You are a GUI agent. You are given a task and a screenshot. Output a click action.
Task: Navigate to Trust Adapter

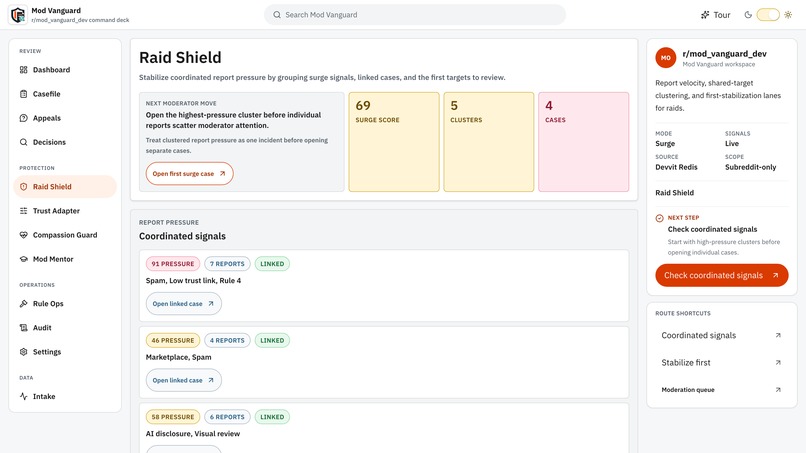[x=65, y=211]
